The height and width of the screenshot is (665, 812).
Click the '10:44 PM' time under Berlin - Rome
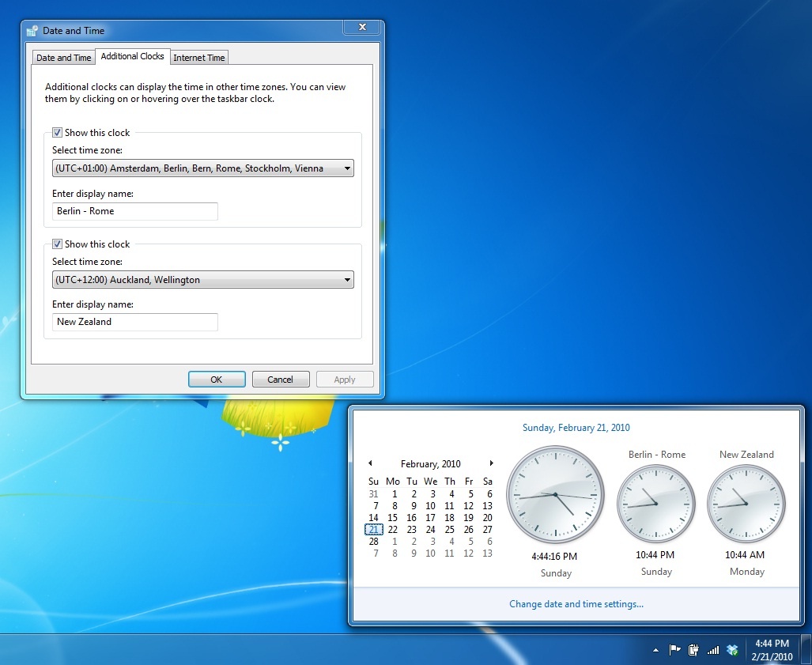(x=655, y=554)
